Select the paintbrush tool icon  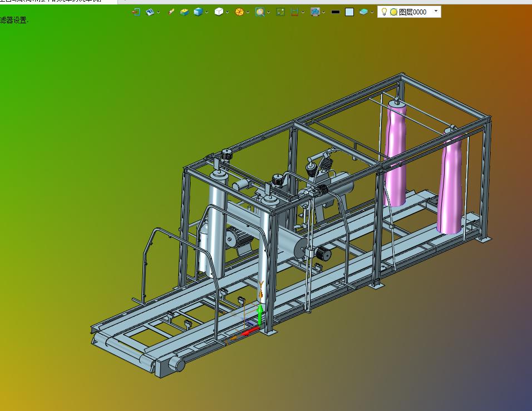171,12
